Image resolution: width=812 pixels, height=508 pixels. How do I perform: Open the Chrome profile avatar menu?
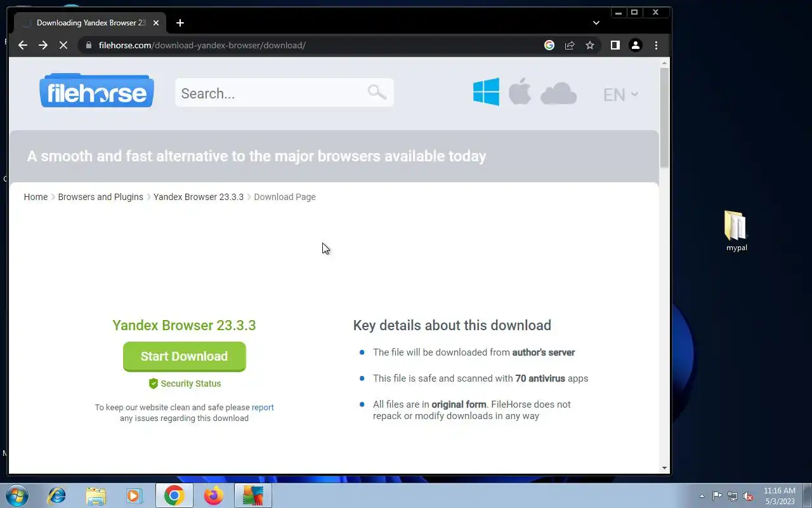pyautogui.click(x=635, y=45)
